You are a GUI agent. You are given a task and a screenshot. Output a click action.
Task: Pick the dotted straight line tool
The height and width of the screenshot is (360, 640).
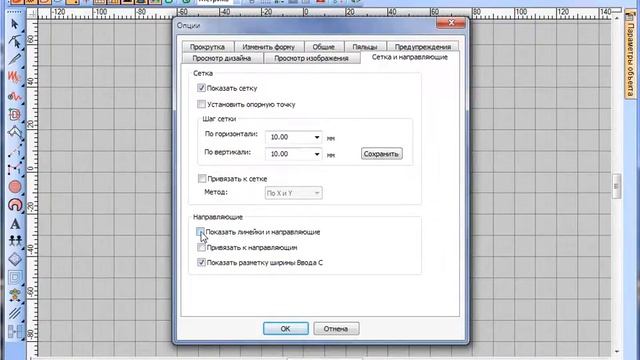pos(15,151)
